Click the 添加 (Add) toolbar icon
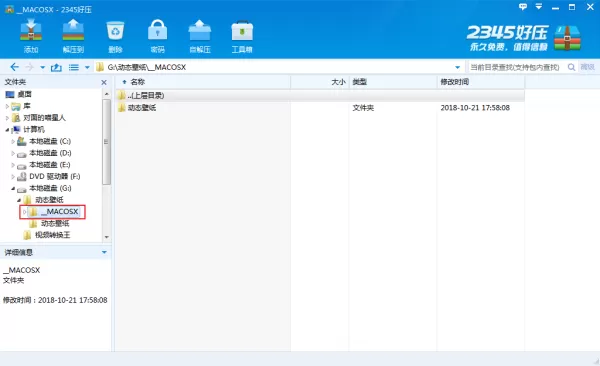 31,35
